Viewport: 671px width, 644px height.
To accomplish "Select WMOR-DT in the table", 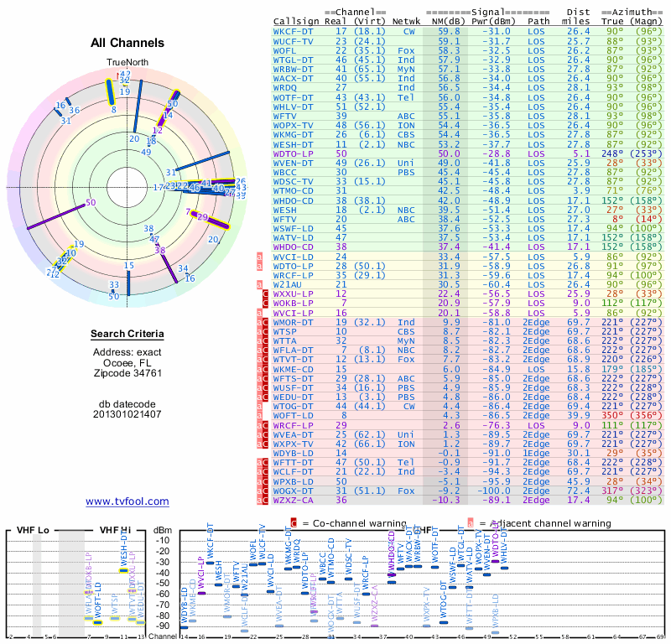I will tap(293, 323).
